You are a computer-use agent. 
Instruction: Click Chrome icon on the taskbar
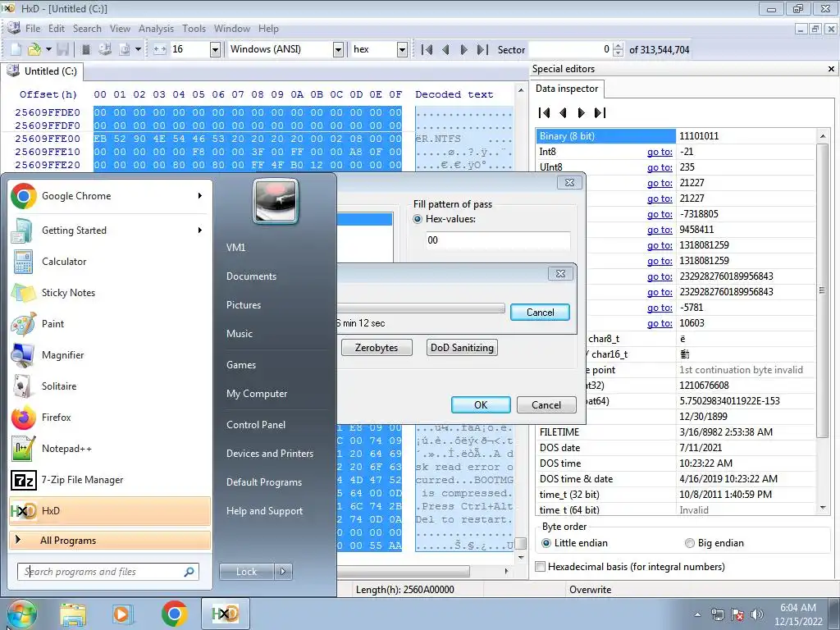pyautogui.click(x=174, y=614)
